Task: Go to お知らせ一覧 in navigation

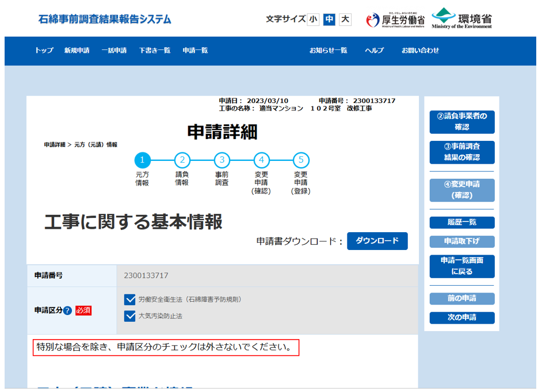Action: tap(328, 51)
